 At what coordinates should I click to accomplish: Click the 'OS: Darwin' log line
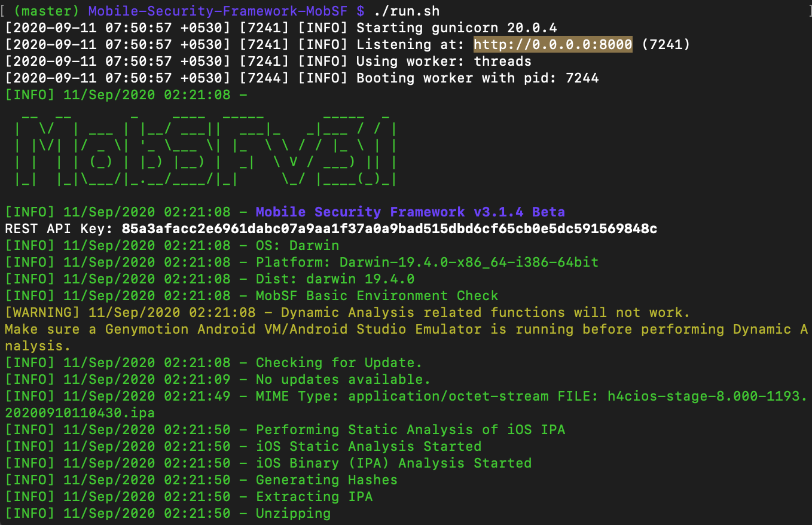tap(298, 245)
